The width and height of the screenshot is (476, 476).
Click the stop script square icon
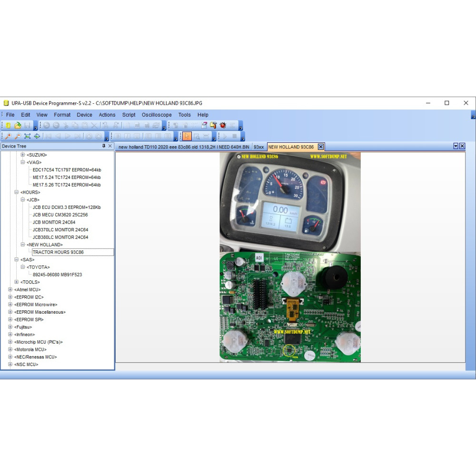tap(234, 136)
